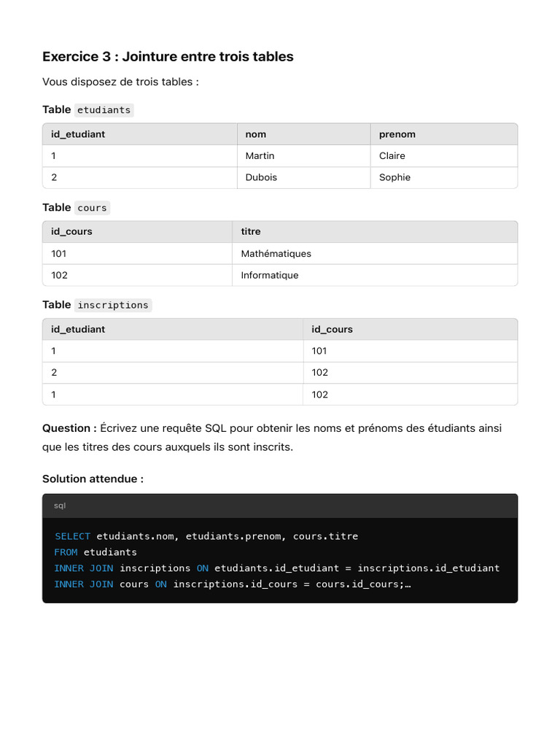The image size is (560, 747).
Task: Click the SELECT keyword in the code block
Action: pyautogui.click(x=72, y=536)
